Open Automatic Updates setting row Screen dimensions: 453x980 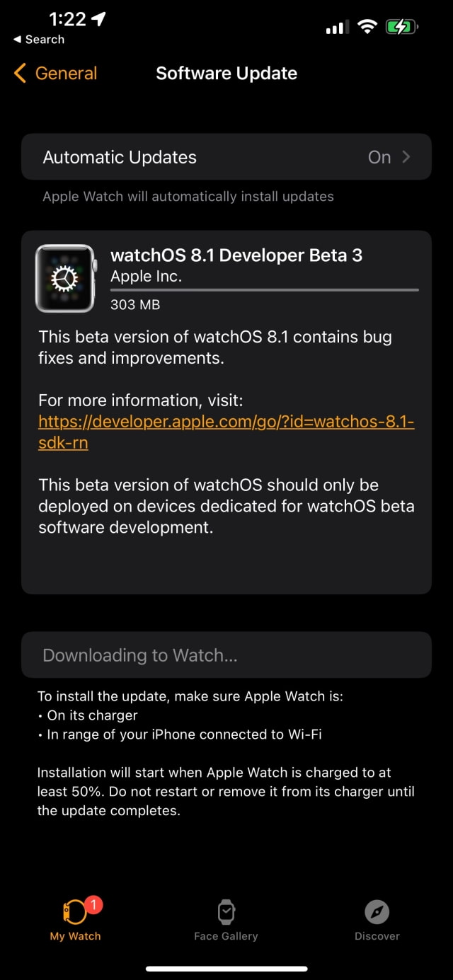[226, 157]
